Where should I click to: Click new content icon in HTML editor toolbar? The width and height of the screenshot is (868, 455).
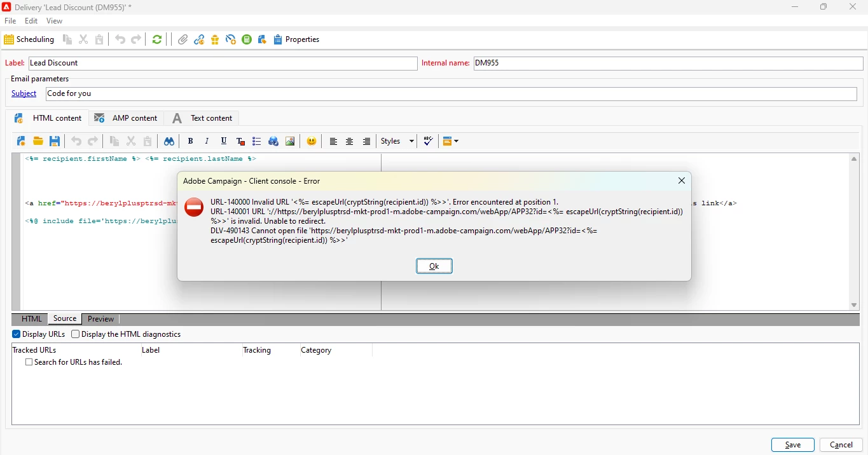[x=21, y=141]
